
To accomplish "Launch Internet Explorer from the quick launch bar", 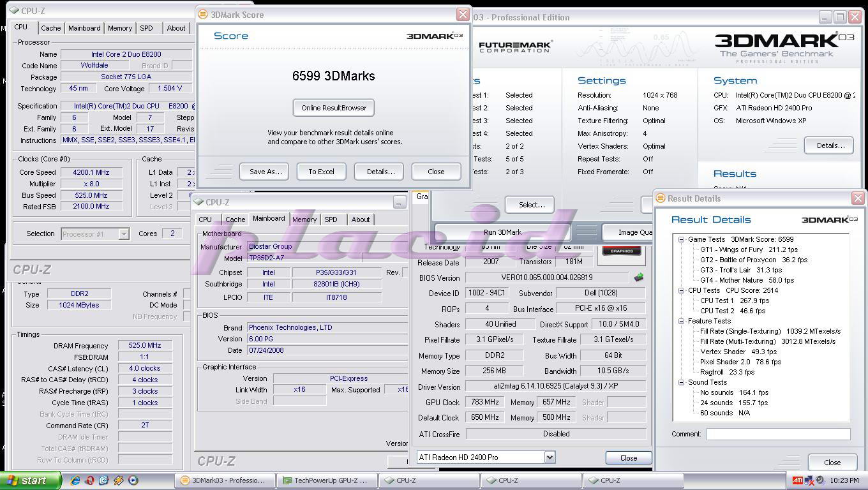I will (x=75, y=480).
